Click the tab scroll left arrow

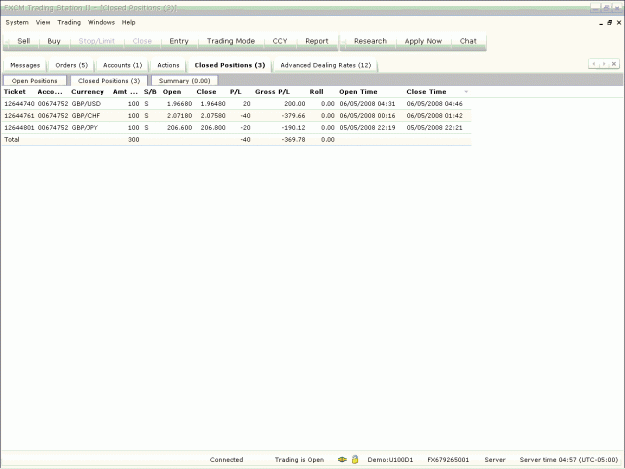point(594,64)
